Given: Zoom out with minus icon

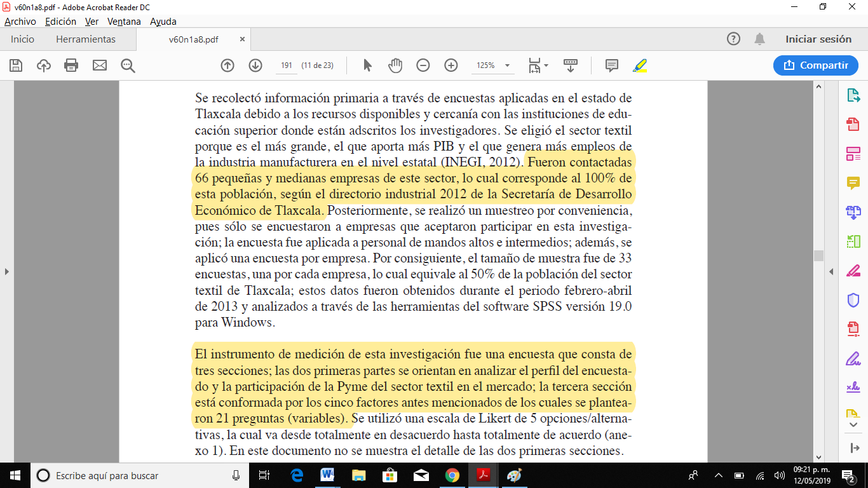Looking at the screenshot, I should pos(423,65).
